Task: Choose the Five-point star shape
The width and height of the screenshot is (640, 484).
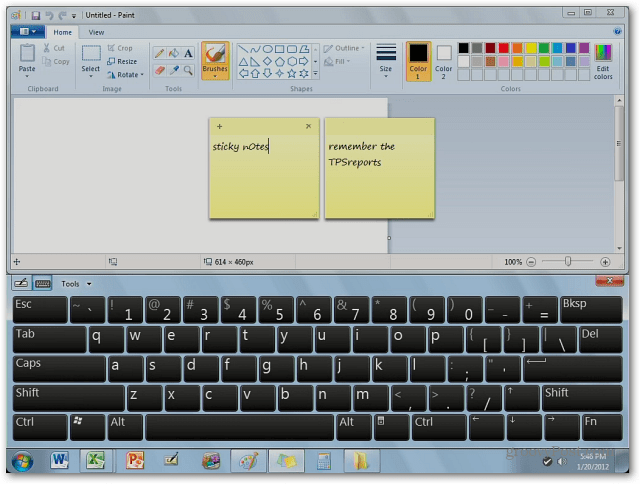Action: (291, 73)
